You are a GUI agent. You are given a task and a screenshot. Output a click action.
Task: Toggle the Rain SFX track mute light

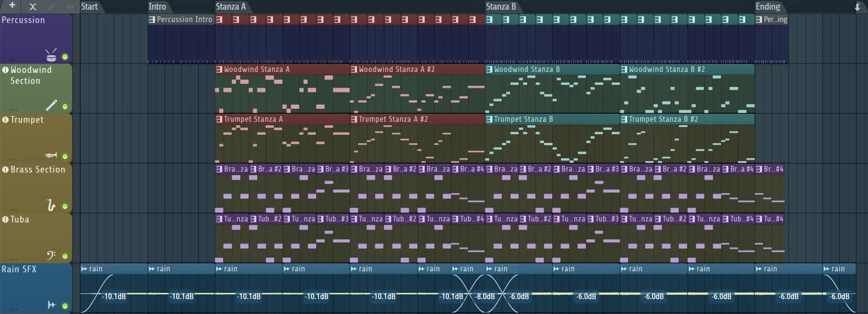(65, 306)
